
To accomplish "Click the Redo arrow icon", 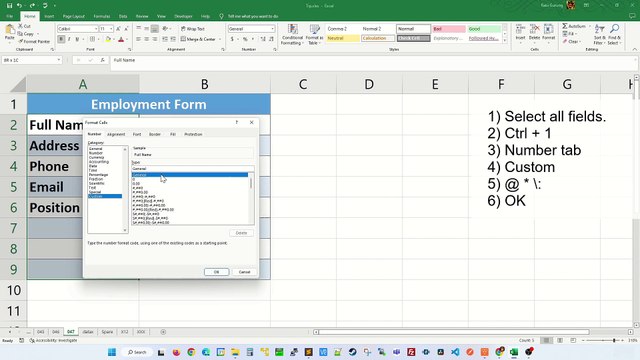I will pyautogui.click(x=32, y=5).
